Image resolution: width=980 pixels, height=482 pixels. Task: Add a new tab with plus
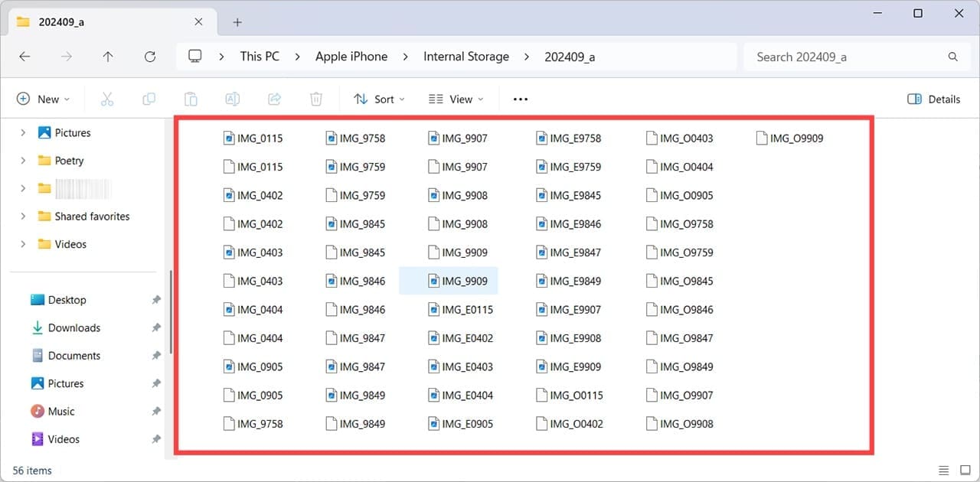click(237, 22)
